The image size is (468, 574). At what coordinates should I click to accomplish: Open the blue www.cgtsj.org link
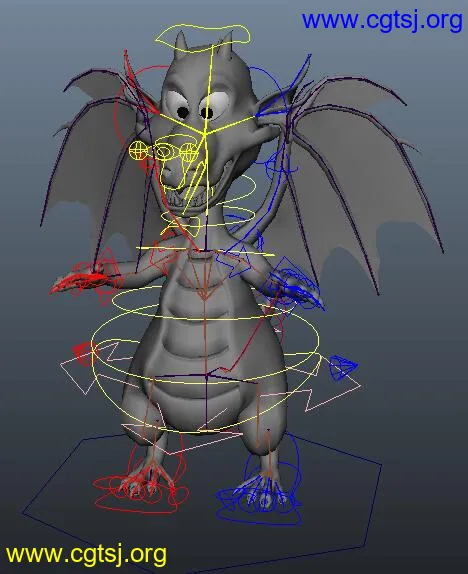click(x=382, y=20)
